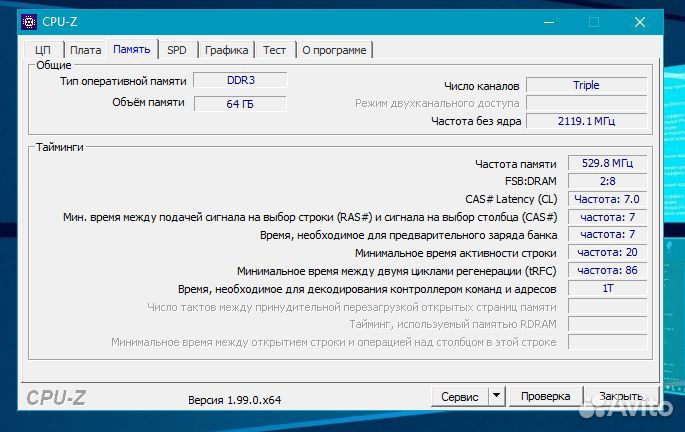Click the Закрыть button
685x432 pixels.
[x=621, y=396]
